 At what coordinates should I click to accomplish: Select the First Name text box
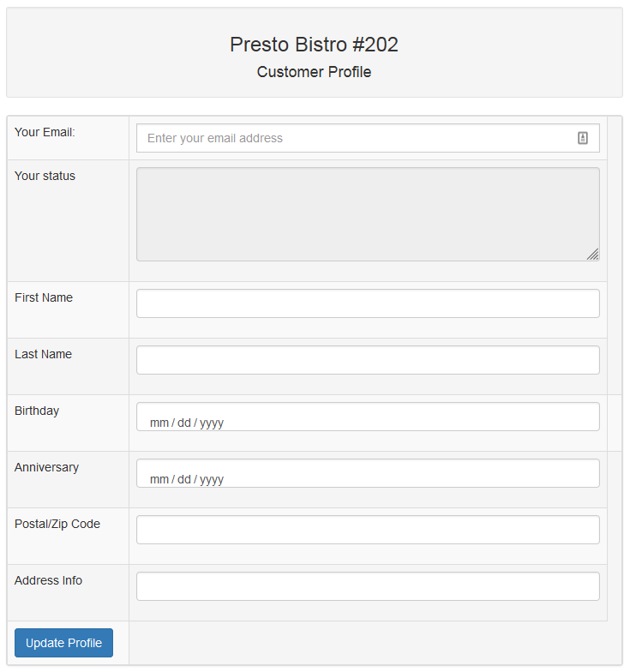367,303
